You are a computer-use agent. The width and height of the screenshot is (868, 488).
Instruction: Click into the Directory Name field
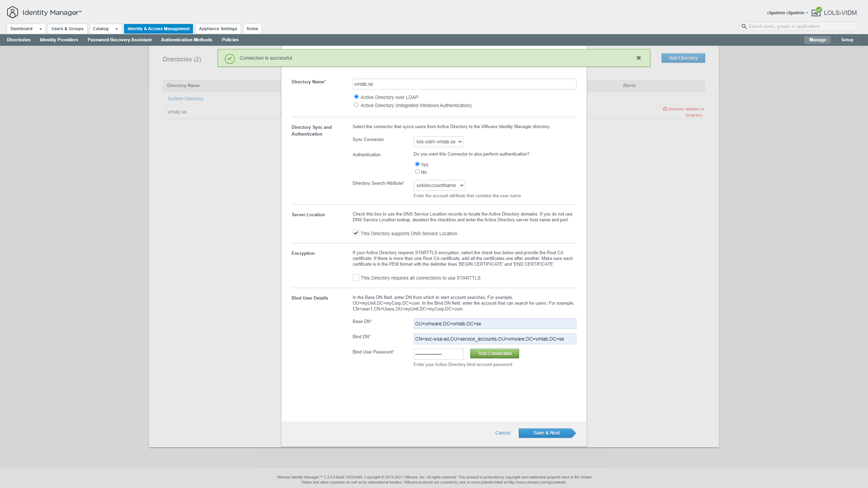point(464,84)
